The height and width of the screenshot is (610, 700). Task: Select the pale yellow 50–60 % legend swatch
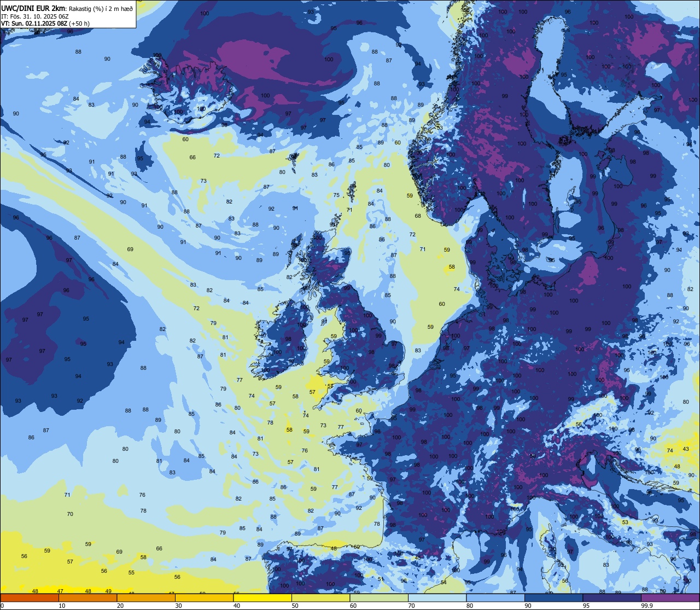[x=320, y=598]
